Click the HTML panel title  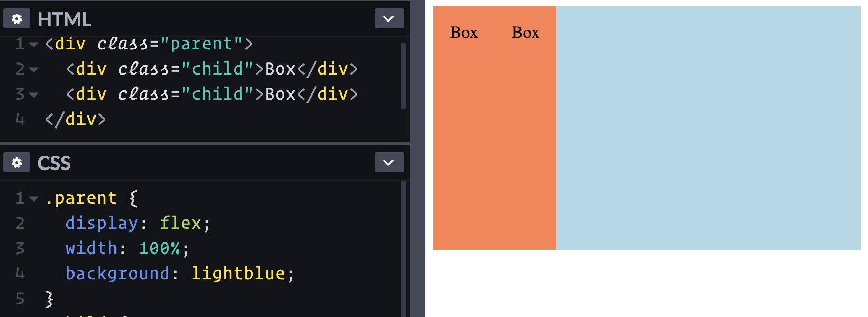click(65, 19)
